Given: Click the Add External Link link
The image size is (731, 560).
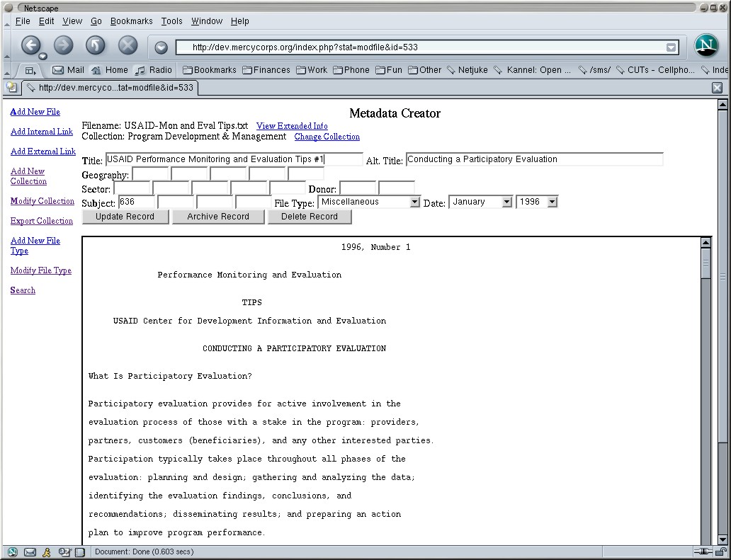Looking at the screenshot, I should point(43,152).
